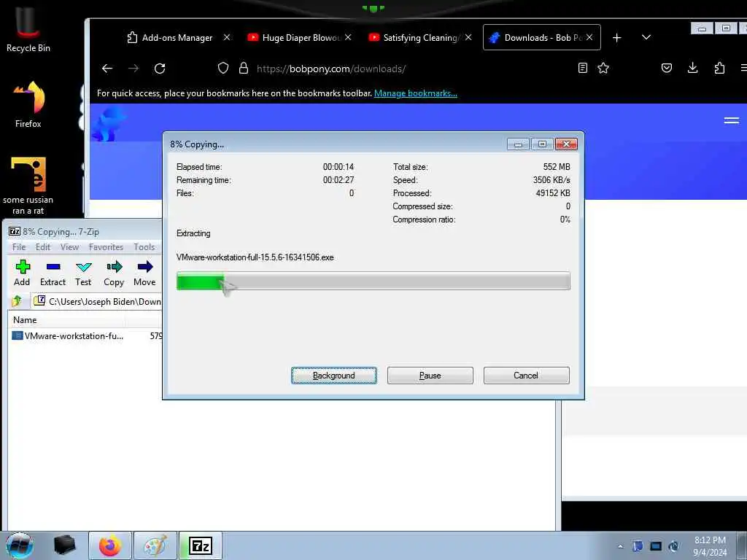
Task: Close the Add-ons Manager tab
Action: click(227, 37)
